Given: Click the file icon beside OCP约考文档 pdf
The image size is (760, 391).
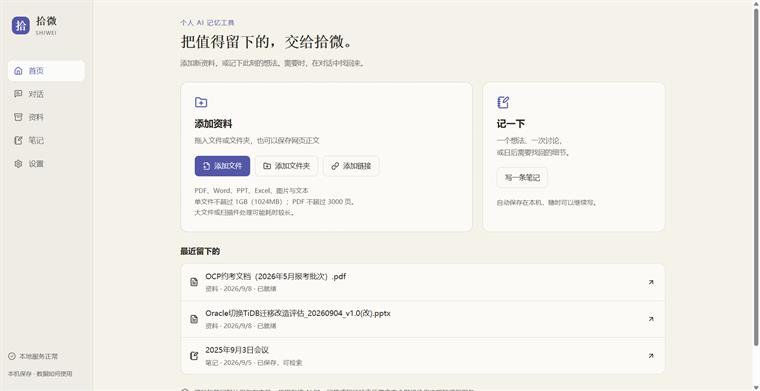Looking at the screenshot, I should point(194,282).
